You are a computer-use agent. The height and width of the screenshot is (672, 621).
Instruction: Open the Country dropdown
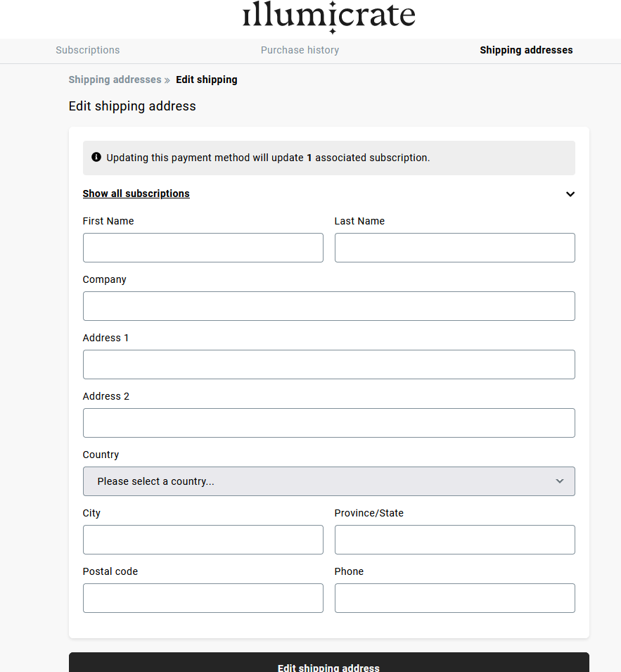[328, 481]
